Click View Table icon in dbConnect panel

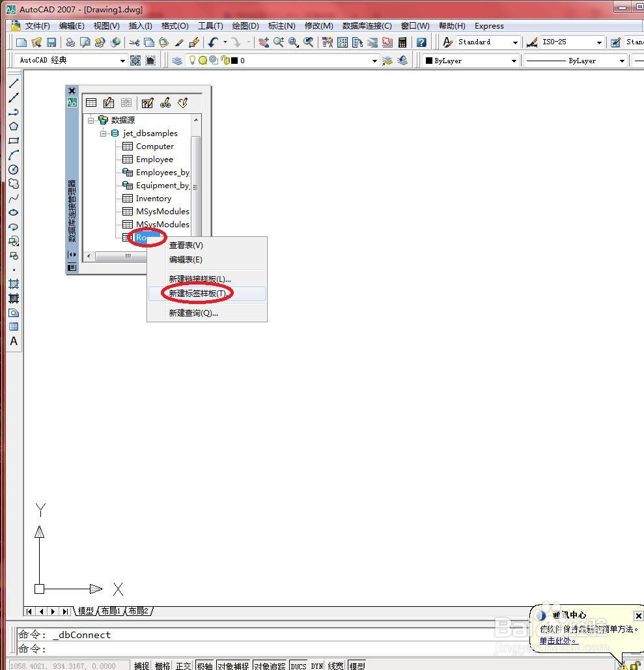(x=91, y=103)
